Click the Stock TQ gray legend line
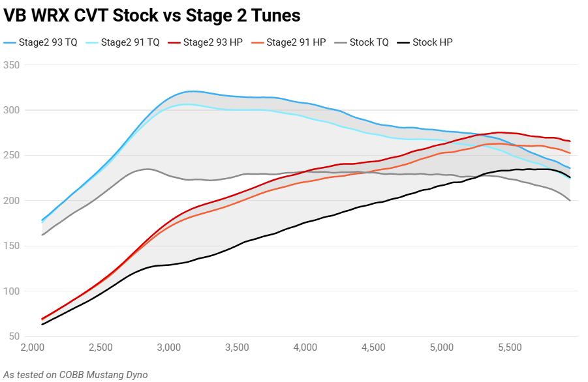 tap(340, 42)
